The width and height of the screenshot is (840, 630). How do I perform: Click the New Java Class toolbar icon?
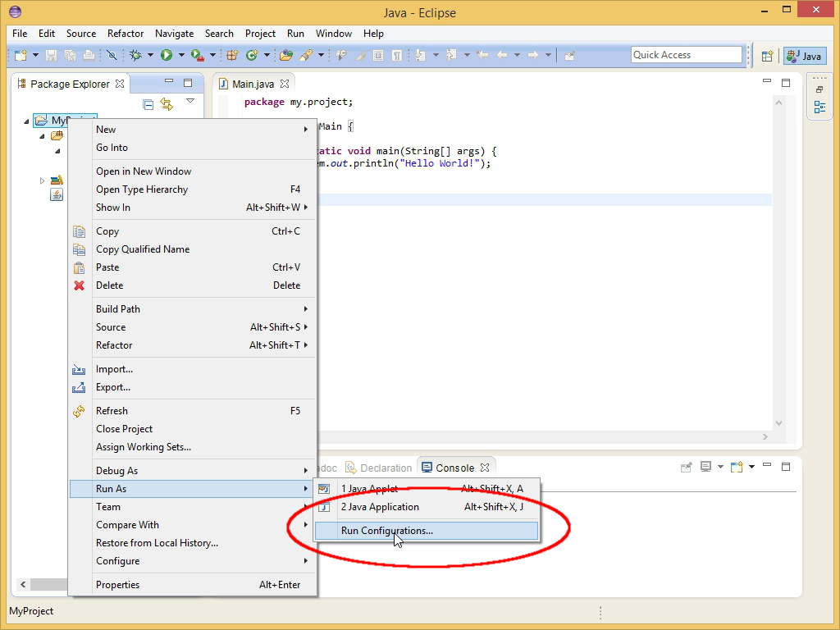(251, 55)
